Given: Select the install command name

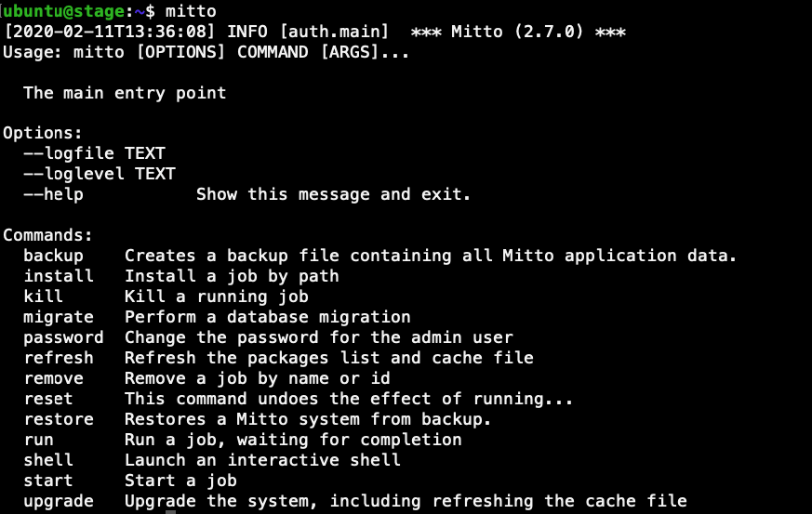Looking at the screenshot, I should coord(59,276).
